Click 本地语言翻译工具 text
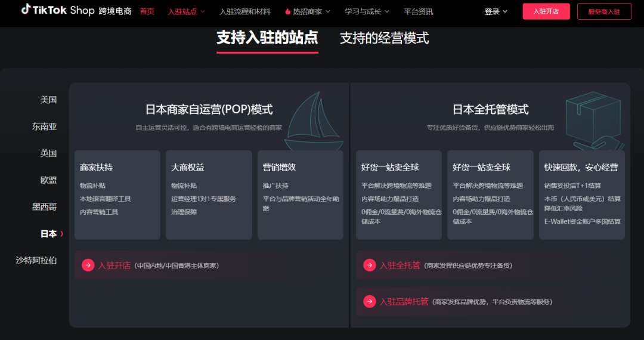The height and width of the screenshot is (340, 644). point(105,199)
